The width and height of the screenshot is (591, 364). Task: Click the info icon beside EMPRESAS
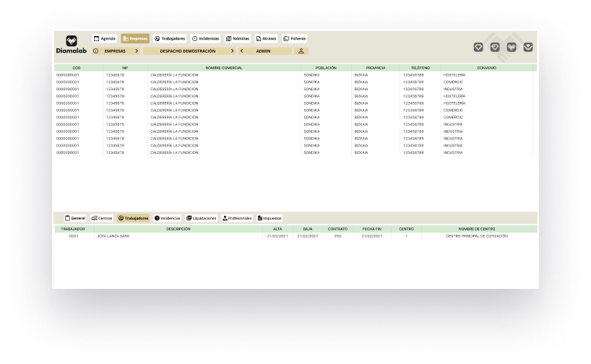coord(96,51)
